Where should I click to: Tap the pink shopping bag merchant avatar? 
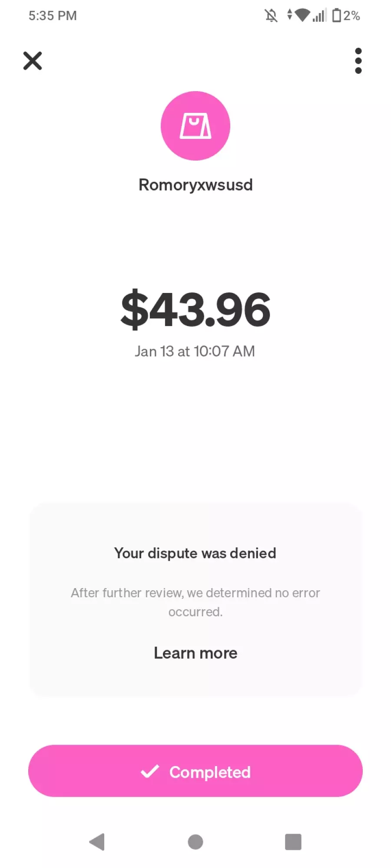pyautogui.click(x=195, y=126)
